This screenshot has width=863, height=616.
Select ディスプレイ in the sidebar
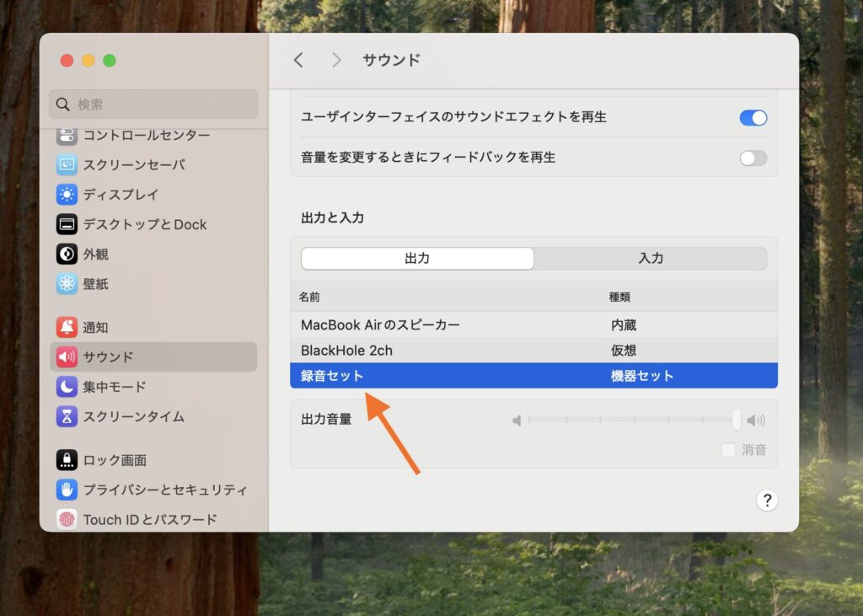click(121, 195)
